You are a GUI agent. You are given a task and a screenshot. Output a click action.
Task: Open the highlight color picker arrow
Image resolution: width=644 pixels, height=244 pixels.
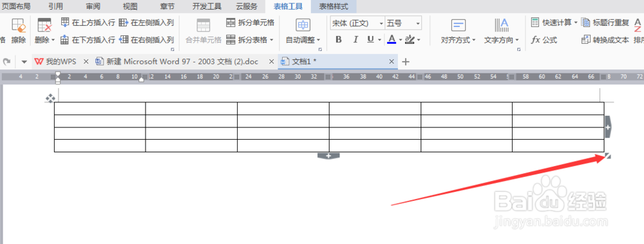(419, 41)
